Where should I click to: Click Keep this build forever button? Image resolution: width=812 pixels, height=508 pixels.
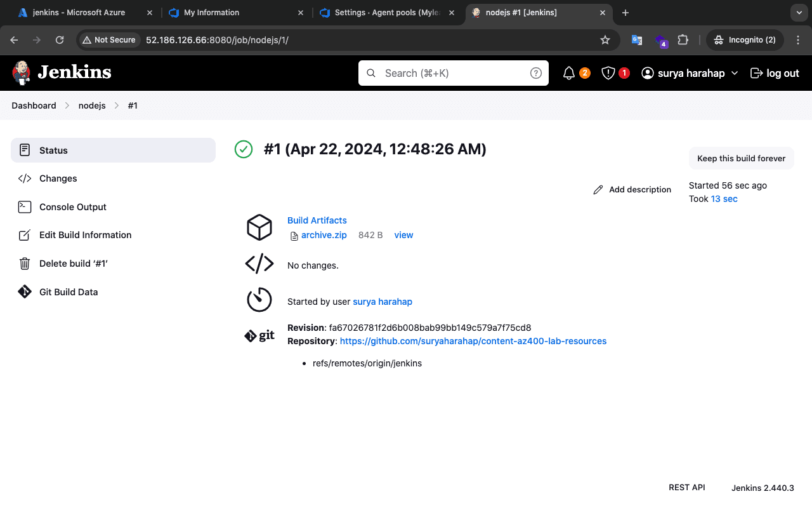tap(741, 158)
